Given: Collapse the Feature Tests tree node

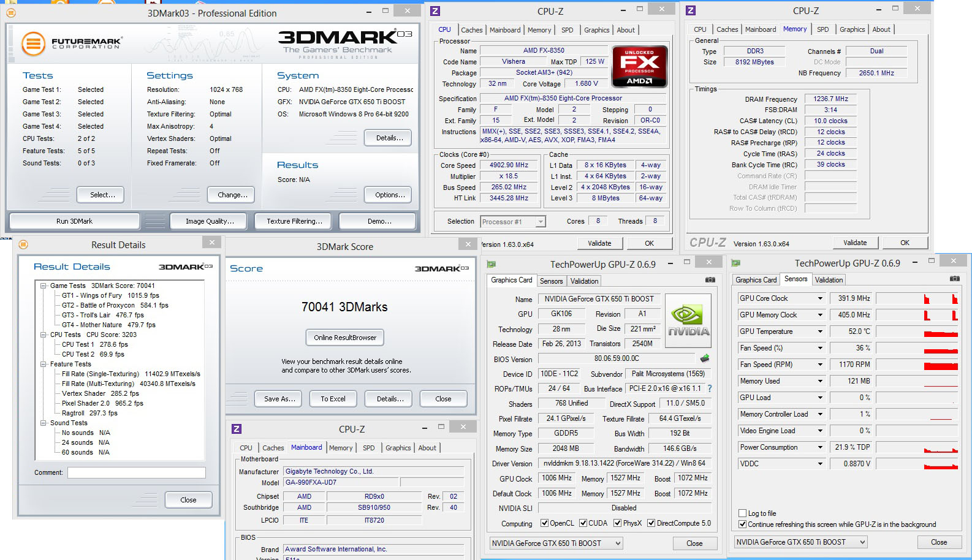Looking at the screenshot, I should pos(44,364).
